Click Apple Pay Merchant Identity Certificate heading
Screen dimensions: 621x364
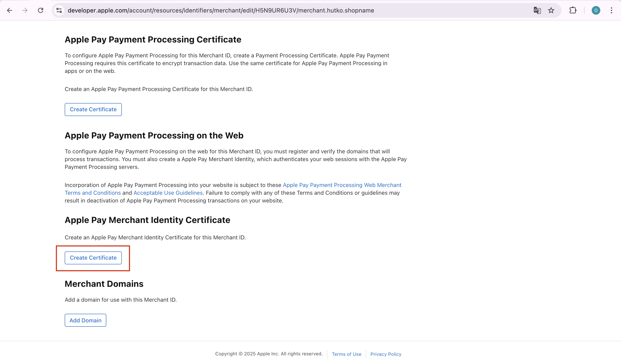[x=147, y=220]
